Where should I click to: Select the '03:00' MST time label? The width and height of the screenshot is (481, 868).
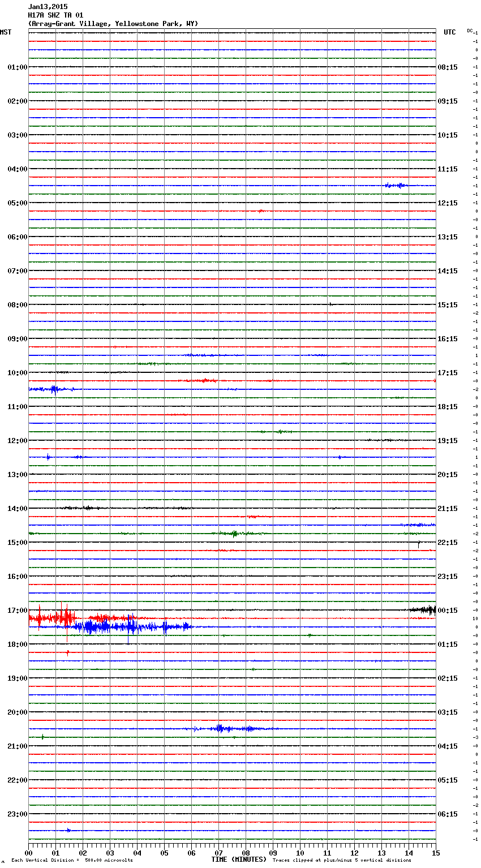(x=18, y=135)
